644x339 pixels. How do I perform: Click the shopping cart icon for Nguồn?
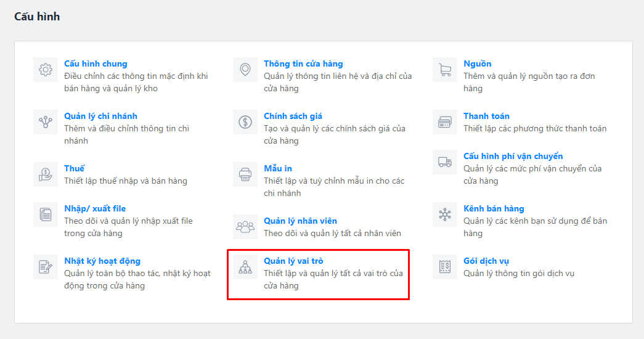445,70
